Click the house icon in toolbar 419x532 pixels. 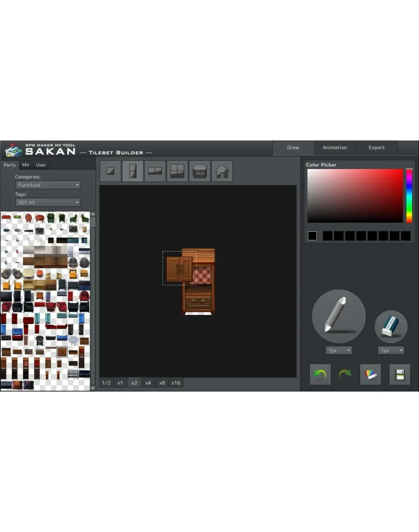tap(222, 171)
